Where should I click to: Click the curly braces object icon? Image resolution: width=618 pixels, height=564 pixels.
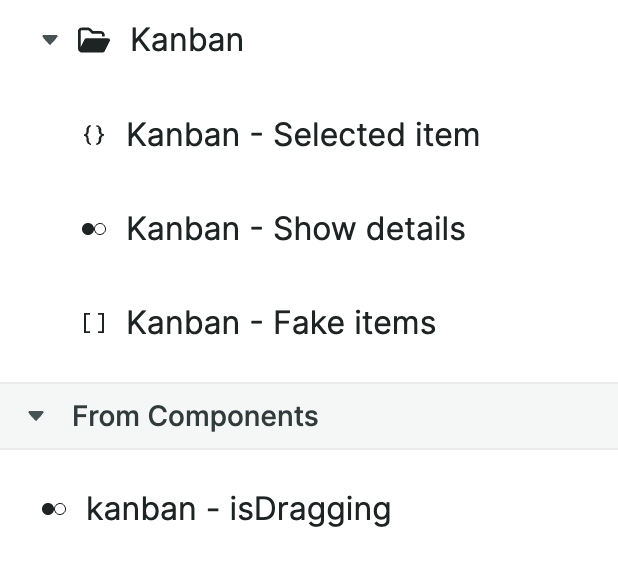(93, 136)
